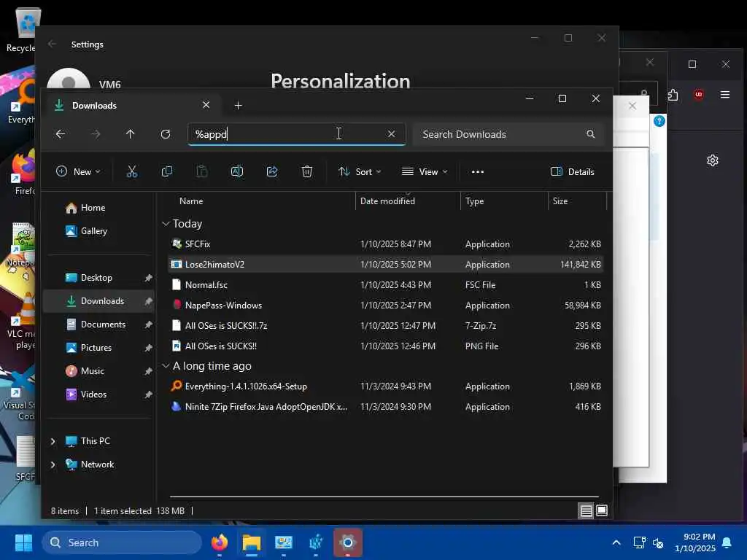747x560 pixels.
Task: Click the Copy icon in Explorer toolbar
Action: click(167, 171)
